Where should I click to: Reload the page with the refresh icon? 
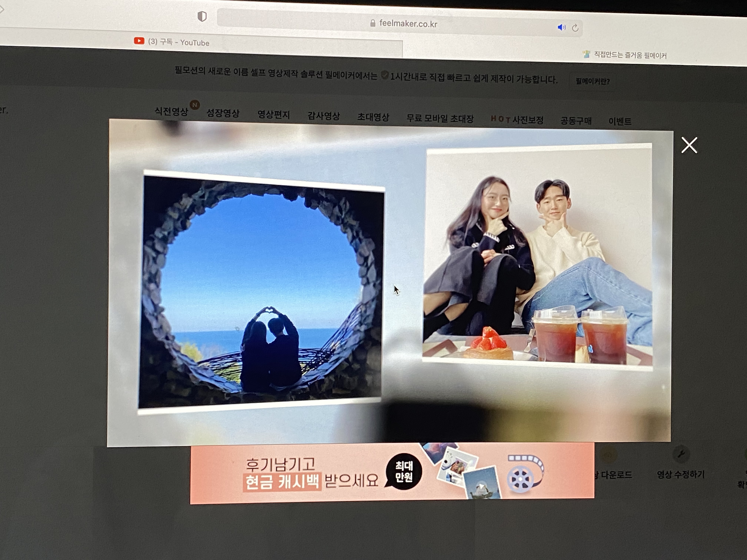point(575,28)
